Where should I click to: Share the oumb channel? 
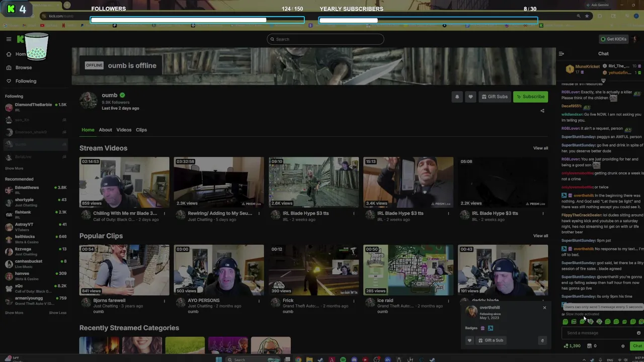542,111
